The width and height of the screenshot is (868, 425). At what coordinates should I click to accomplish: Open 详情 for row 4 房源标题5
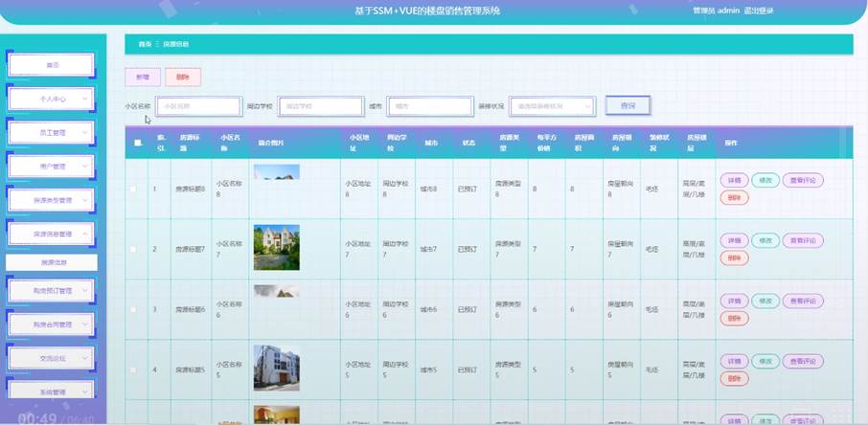[734, 361]
